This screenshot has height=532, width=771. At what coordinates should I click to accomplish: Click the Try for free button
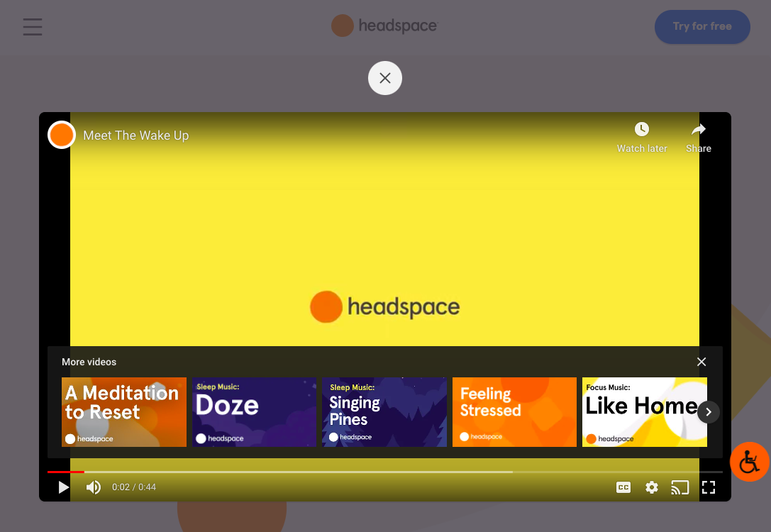[x=702, y=26]
